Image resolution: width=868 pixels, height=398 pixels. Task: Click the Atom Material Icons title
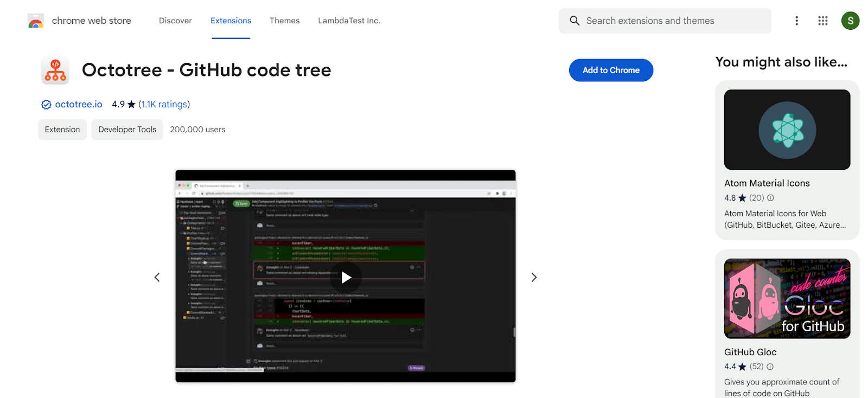767,183
